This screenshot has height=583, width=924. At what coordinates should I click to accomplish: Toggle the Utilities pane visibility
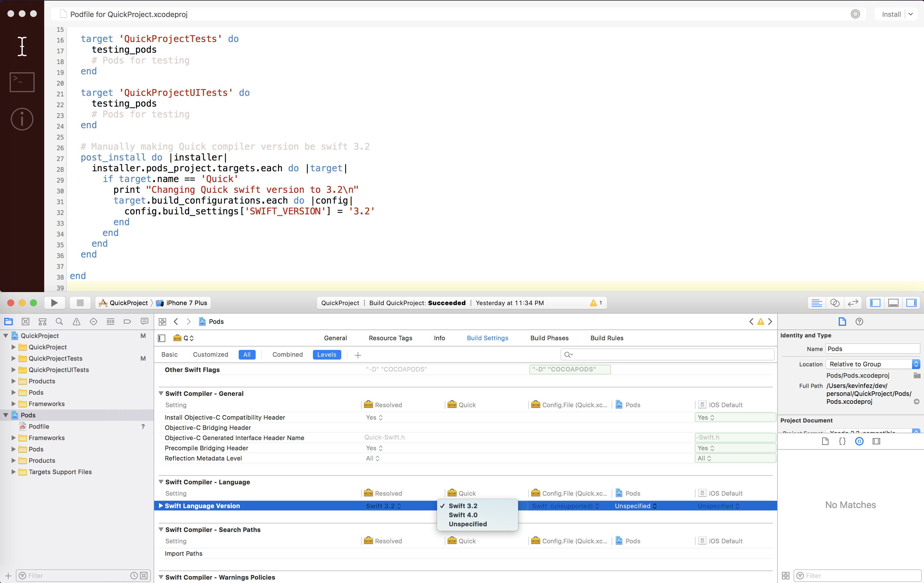(x=911, y=303)
